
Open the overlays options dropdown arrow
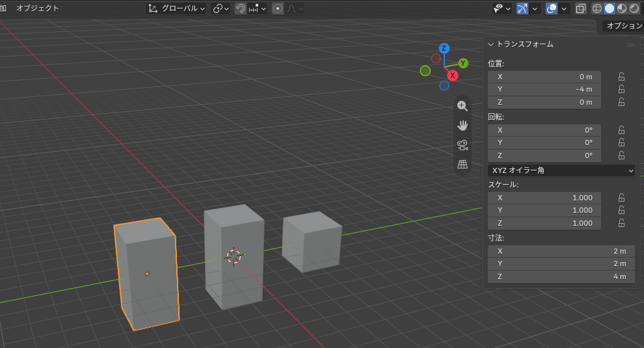coord(564,8)
